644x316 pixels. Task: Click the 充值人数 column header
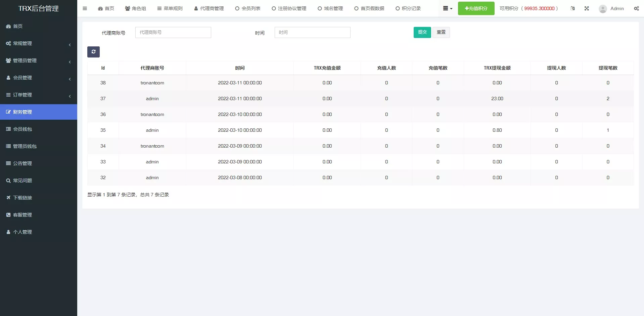(386, 68)
